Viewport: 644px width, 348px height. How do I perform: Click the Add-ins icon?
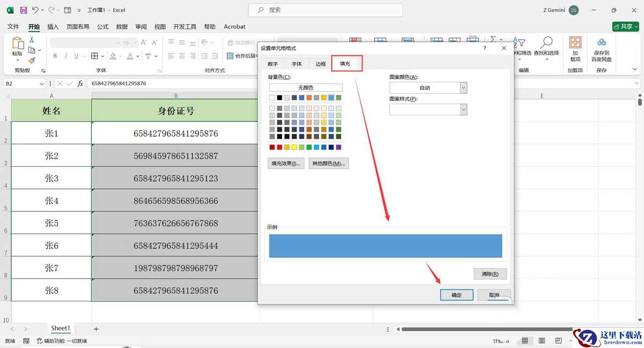pos(575,43)
